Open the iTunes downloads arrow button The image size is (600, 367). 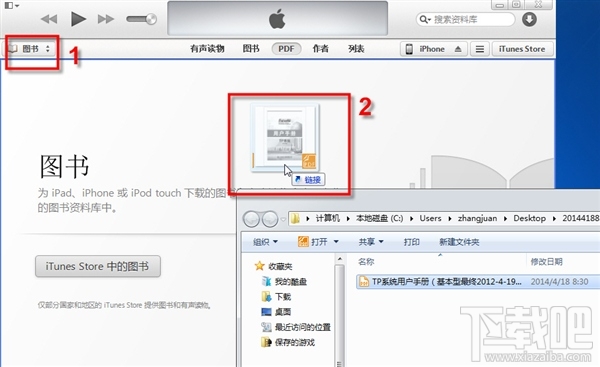point(529,19)
